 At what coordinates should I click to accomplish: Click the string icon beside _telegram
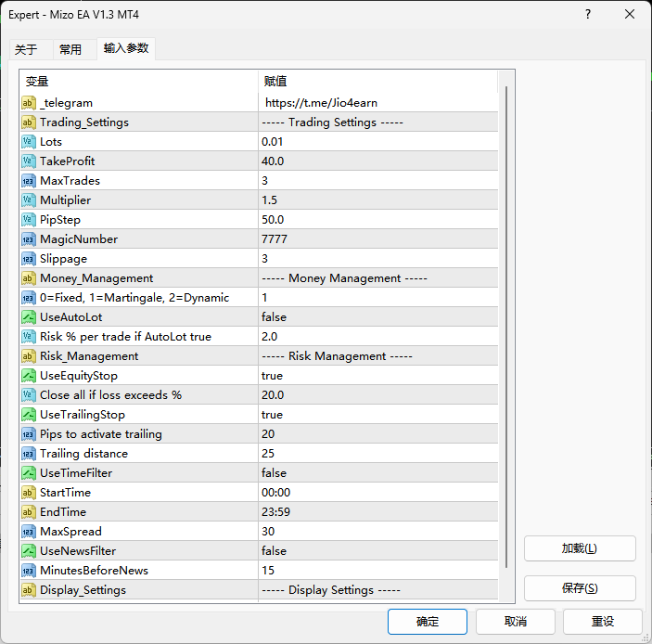tap(28, 103)
